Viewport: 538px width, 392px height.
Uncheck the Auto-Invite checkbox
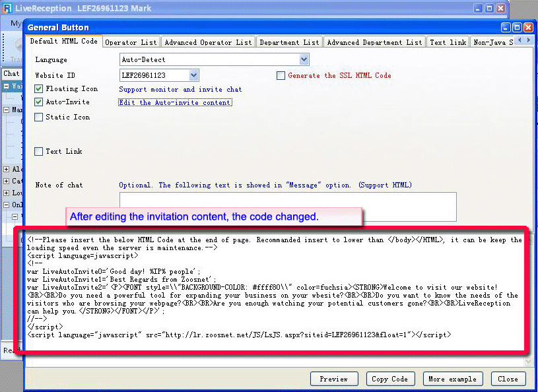38,102
